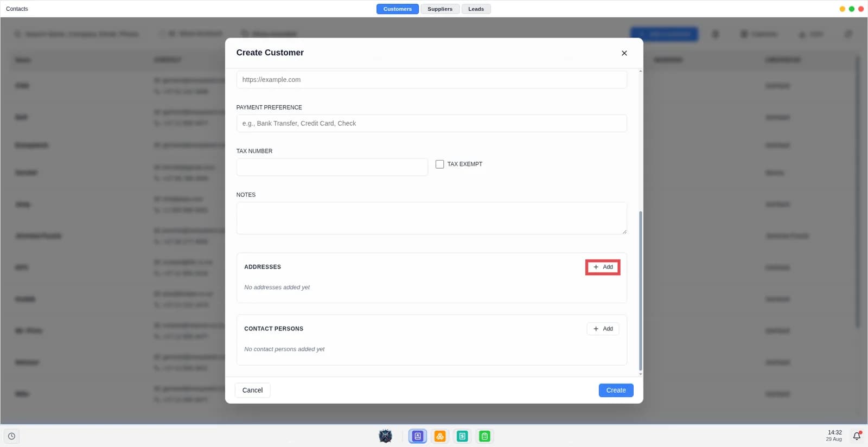The width and height of the screenshot is (868, 447).
Task: Open the teal dollar-sign dock app
Action: click(462, 436)
